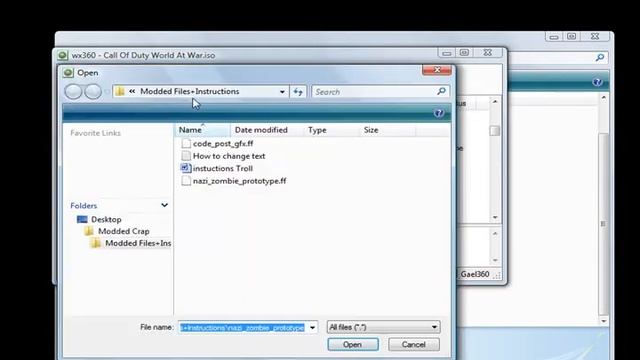The width and height of the screenshot is (640, 360).
Task: Click the double chevron before Modded Files+Instructions
Action: click(132, 91)
